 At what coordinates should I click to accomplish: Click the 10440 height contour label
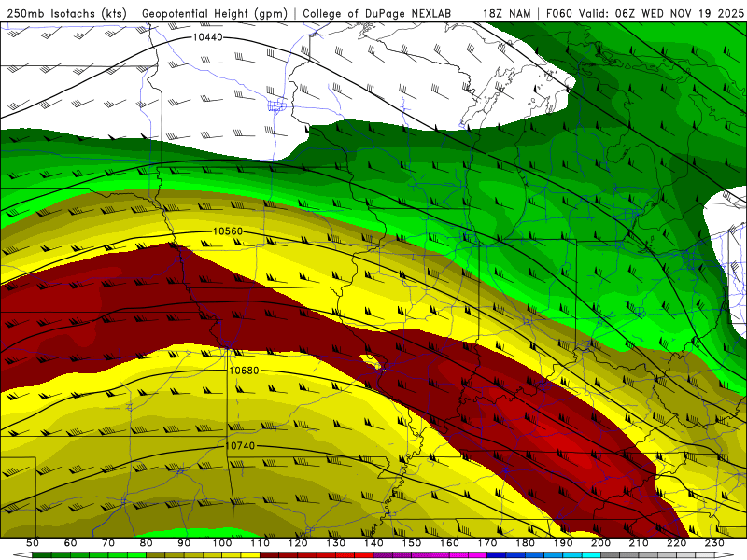[207, 37]
